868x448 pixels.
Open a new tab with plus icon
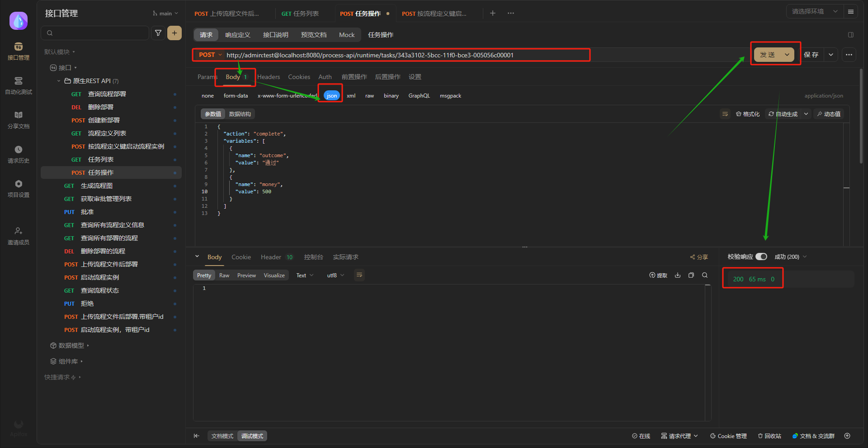coord(493,13)
